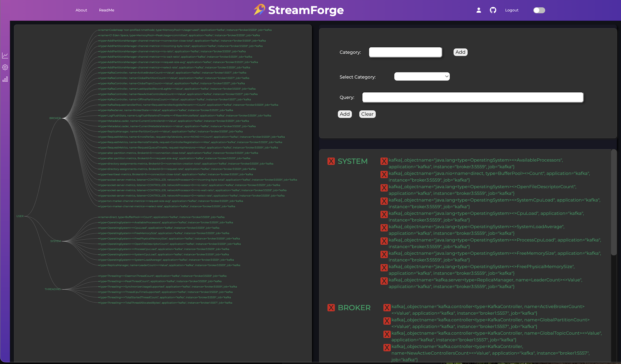Open the ReadMe page
621x364 pixels.
(x=107, y=10)
